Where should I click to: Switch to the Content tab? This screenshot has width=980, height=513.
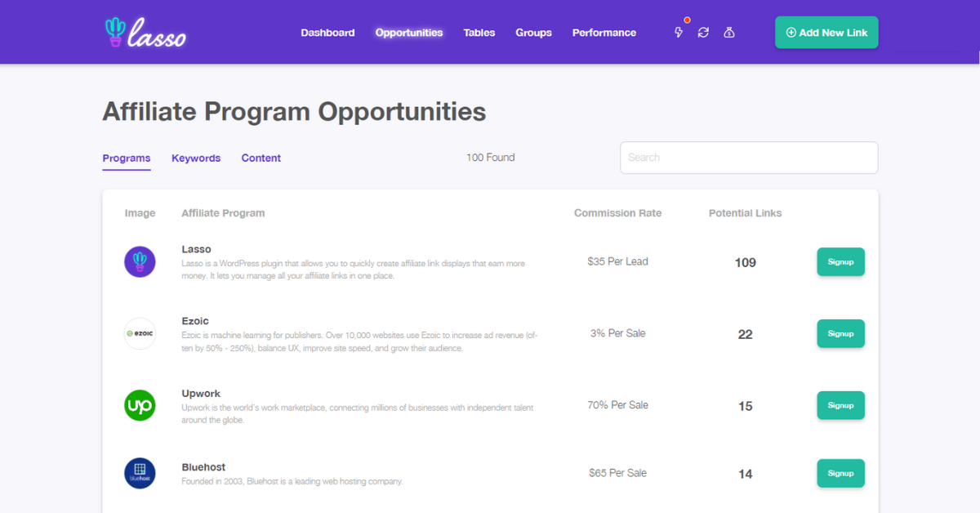point(261,158)
